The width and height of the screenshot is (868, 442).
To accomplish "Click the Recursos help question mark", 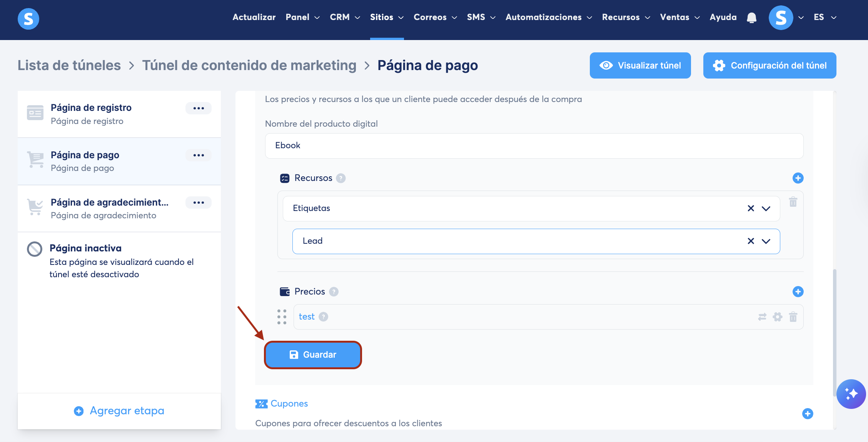I will coord(341,178).
